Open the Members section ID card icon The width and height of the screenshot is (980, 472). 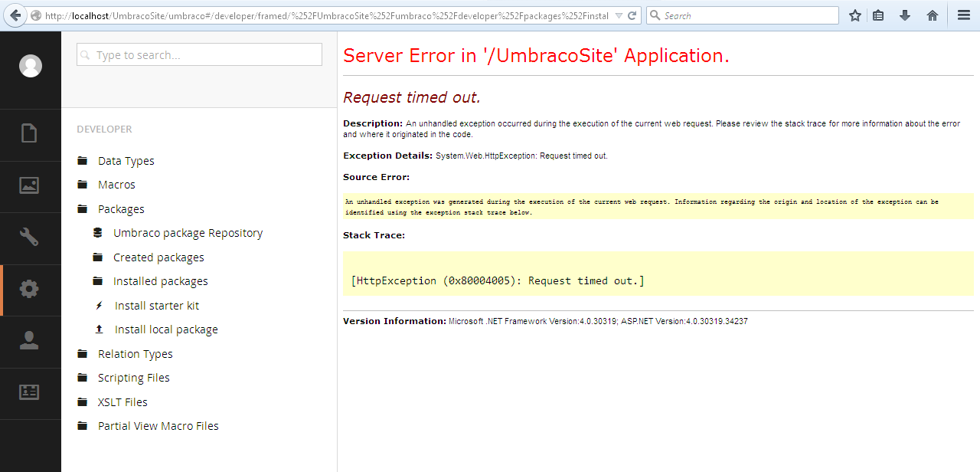pos(29,392)
